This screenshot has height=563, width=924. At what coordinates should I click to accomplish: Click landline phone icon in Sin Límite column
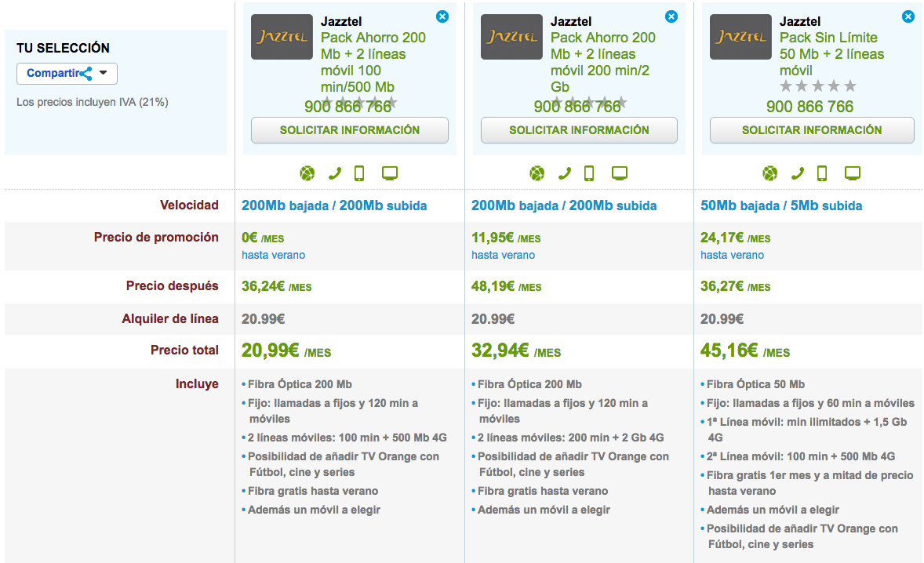pyautogui.click(x=797, y=173)
